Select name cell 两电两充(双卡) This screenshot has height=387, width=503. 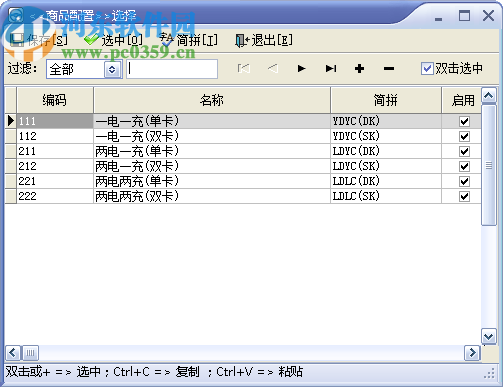coord(212,196)
